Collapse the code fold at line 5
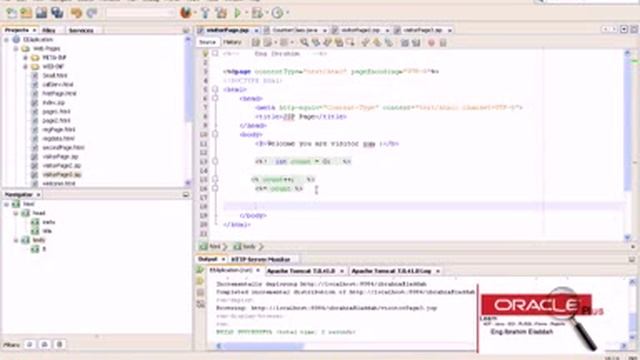Image resolution: width=640 pixels, height=360 pixels. point(215,89)
